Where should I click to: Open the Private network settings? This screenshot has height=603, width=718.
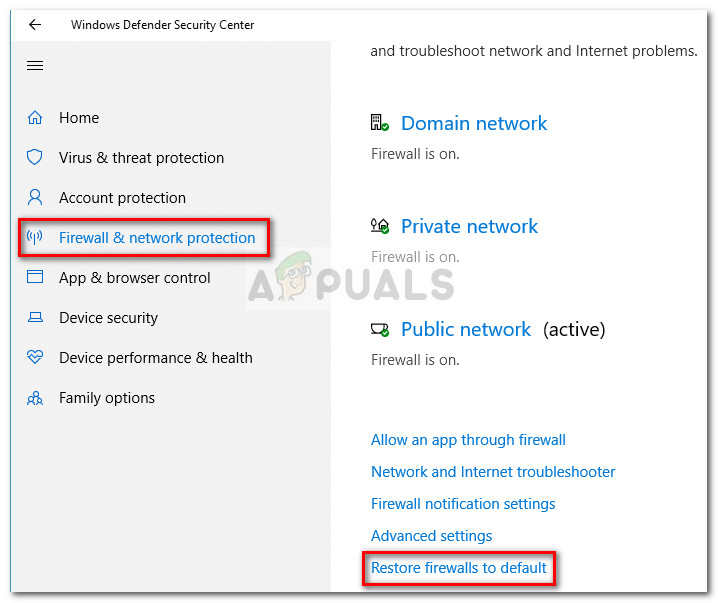(x=469, y=227)
